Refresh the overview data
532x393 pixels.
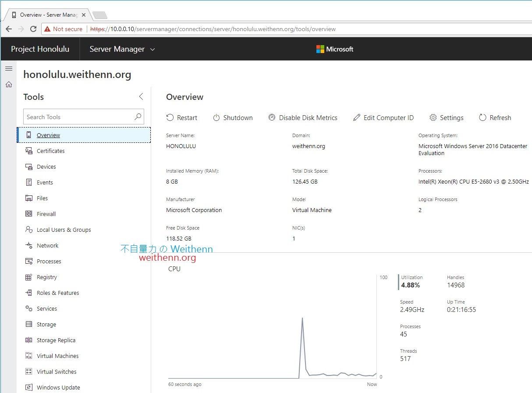coord(495,117)
